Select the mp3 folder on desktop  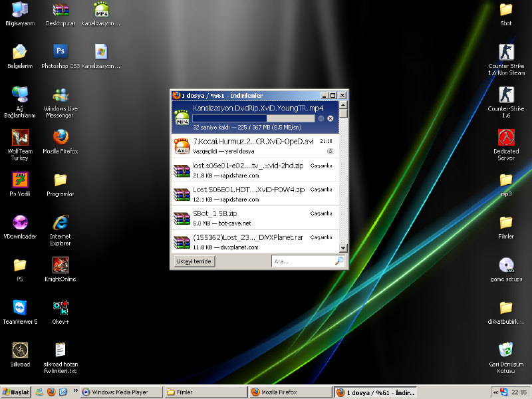point(506,184)
